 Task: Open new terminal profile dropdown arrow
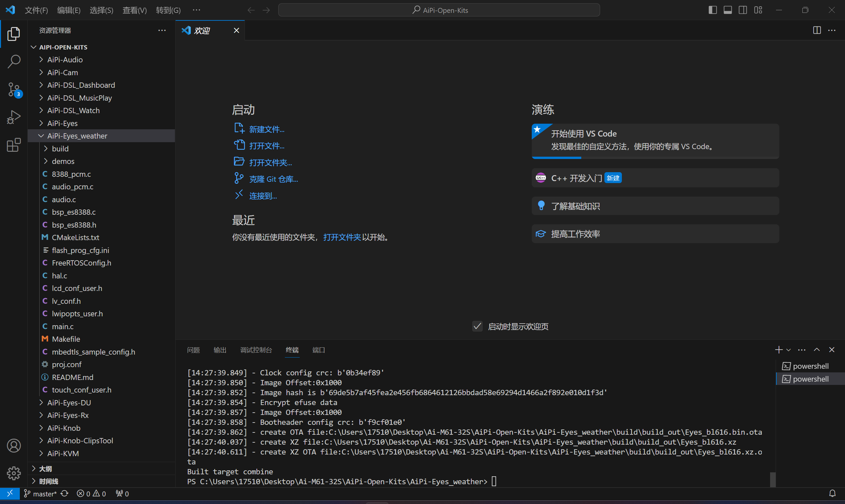(x=789, y=350)
